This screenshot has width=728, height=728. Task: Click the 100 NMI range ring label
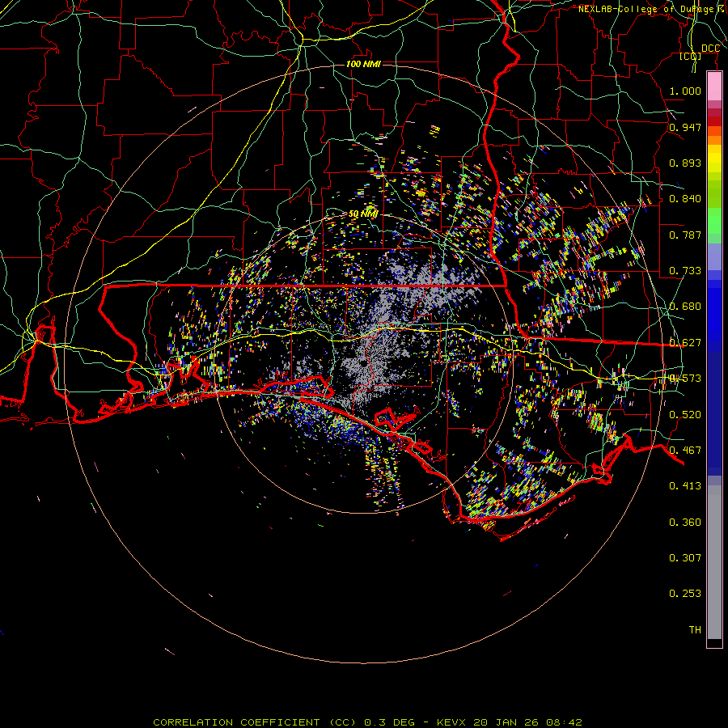tap(363, 64)
